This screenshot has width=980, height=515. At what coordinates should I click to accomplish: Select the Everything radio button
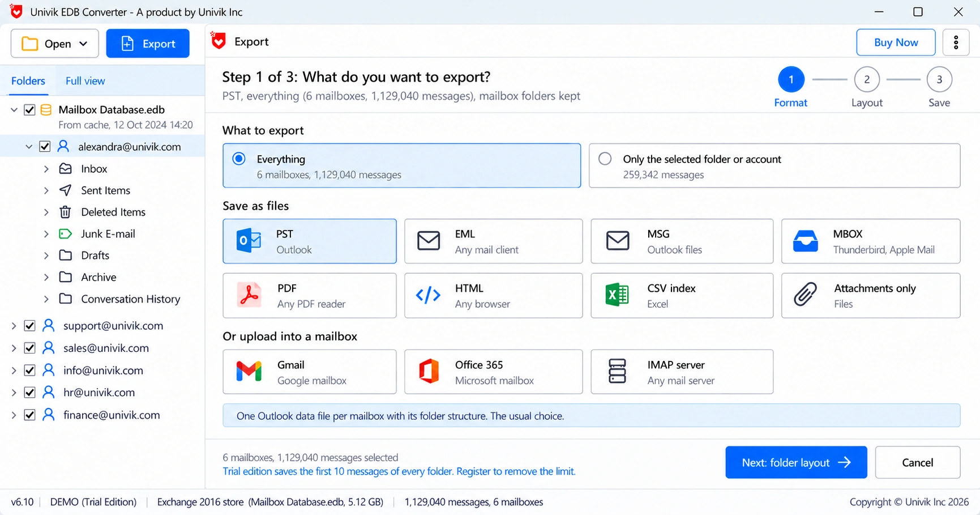click(239, 159)
